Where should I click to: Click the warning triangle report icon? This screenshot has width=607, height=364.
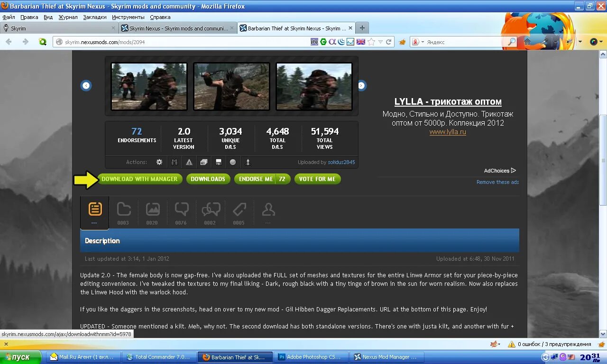189,162
